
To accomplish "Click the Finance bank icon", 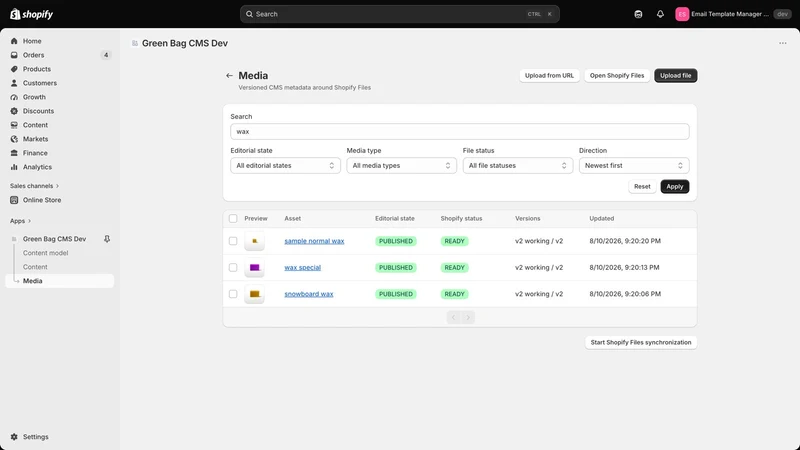I will click(14, 153).
